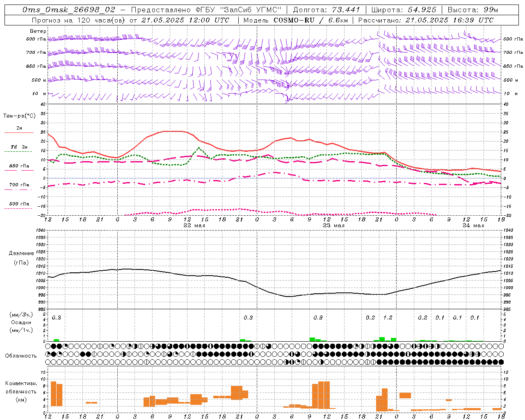The image size is (525, 420).
Task: Click the start time 21.05.2025 12:00 UTC
Action: [x=185, y=20]
